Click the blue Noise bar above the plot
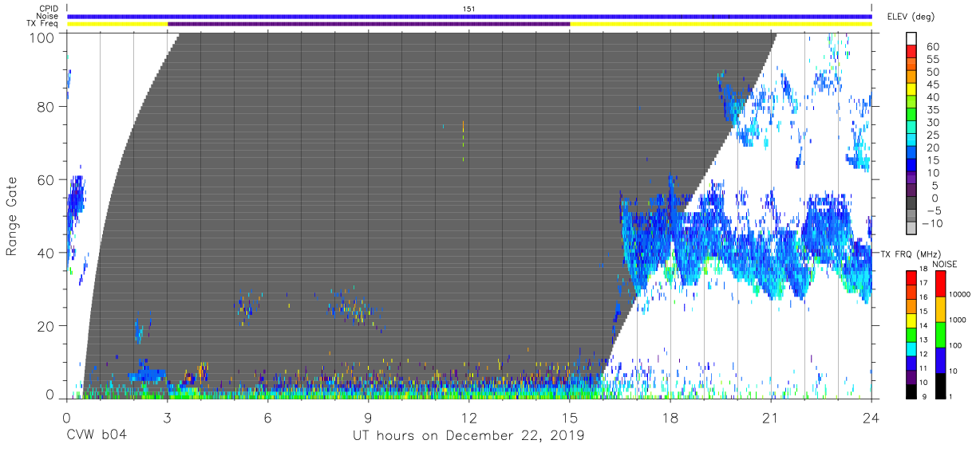The width and height of the screenshot is (980, 452). pyautogui.click(x=469, y=16)
